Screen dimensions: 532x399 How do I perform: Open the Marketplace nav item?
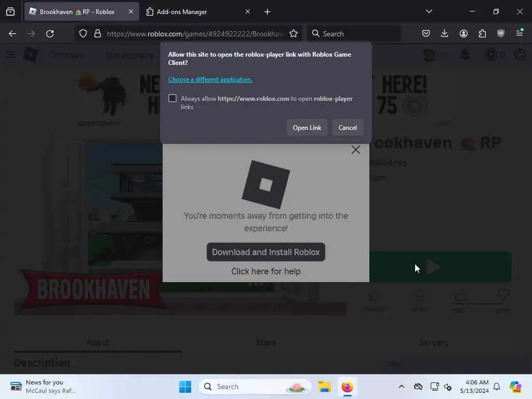[x=129, y=55]
